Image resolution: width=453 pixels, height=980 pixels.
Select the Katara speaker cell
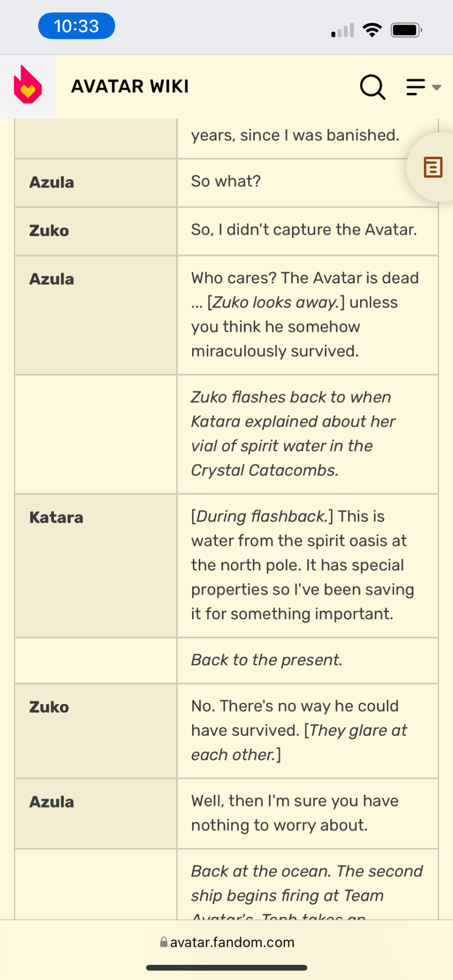pos(96,566)
